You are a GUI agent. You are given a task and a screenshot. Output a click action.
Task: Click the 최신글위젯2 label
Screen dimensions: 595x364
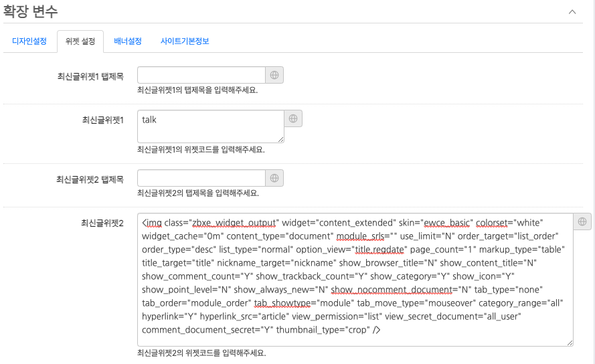coord(102,223)
